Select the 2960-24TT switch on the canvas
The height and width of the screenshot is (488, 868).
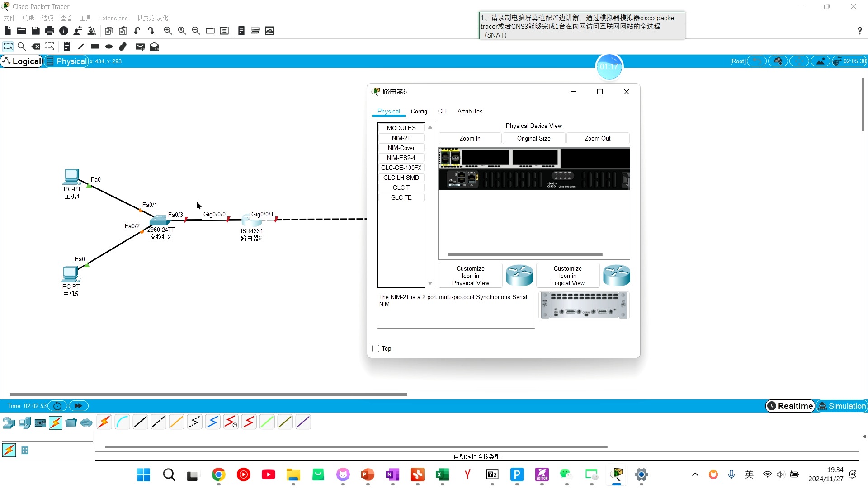coord(159,221)
